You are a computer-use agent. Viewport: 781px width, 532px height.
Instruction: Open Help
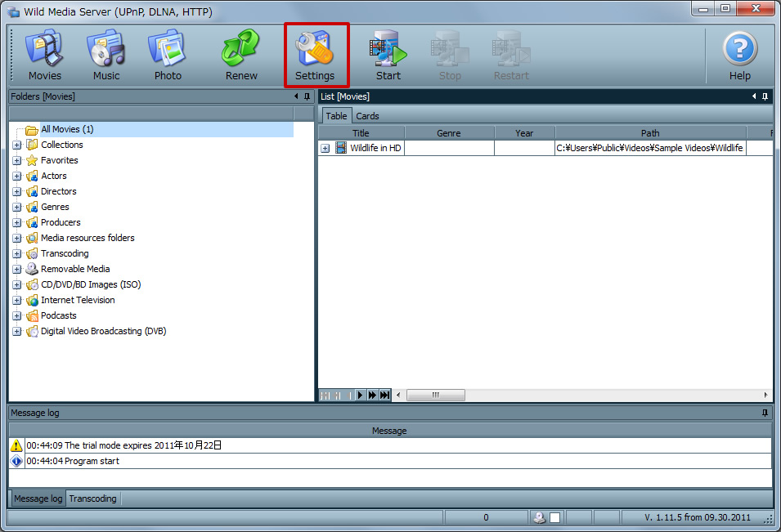point(739,55)
